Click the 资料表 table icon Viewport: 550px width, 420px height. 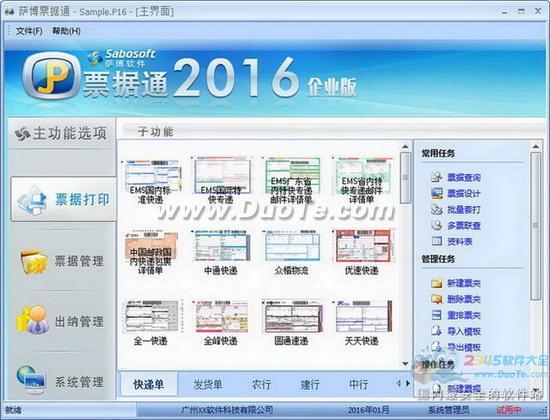tap(437, 241)
